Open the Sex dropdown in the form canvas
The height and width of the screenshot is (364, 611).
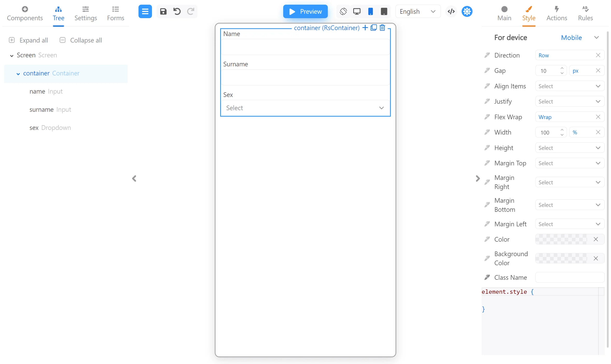(305, 108)
